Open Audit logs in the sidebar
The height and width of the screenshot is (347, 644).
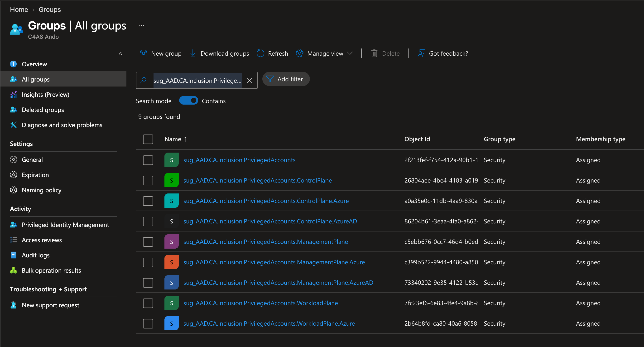click(x=63, y=255)
